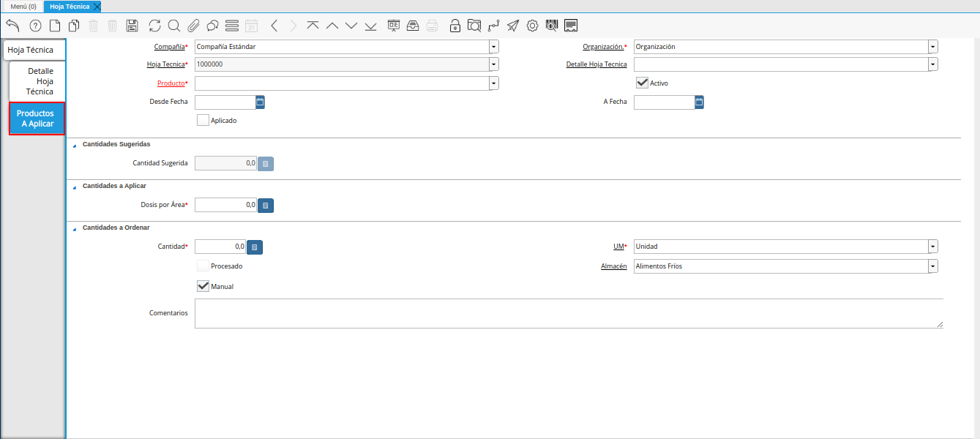Switch to Detalle Hoja Técnica tab

(x=40, y=81)
